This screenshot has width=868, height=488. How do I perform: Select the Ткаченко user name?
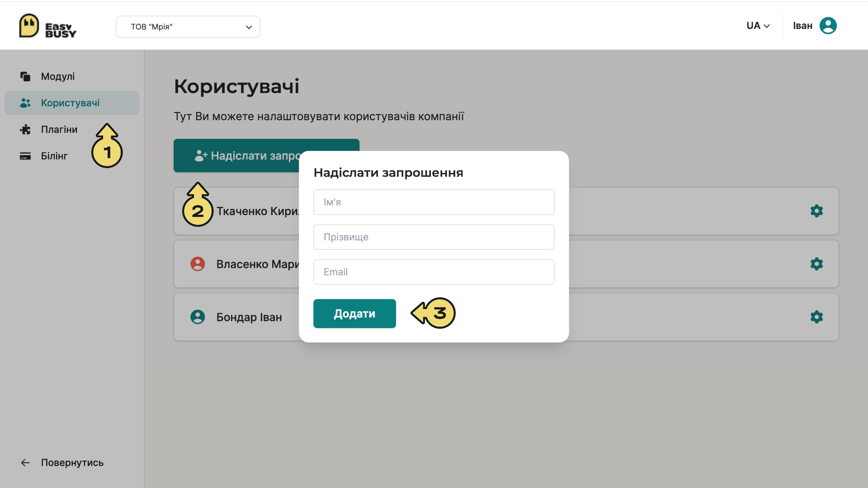coord(257,211)
